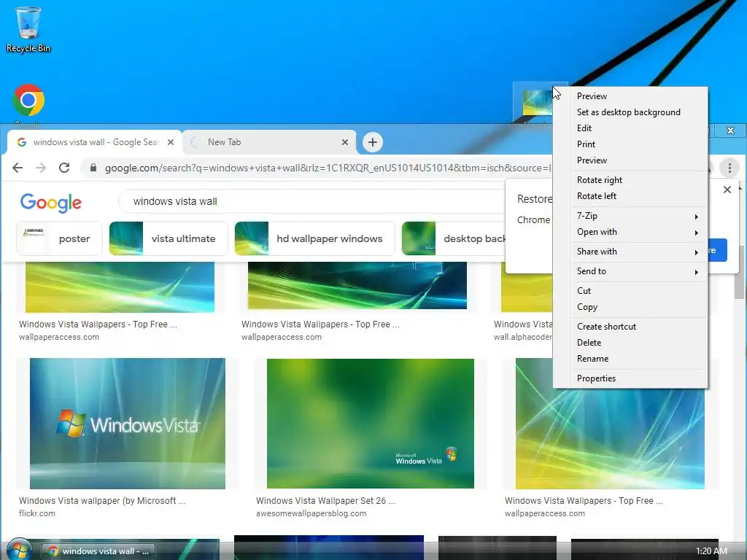Close the New Tab tab

click(345, 142)
